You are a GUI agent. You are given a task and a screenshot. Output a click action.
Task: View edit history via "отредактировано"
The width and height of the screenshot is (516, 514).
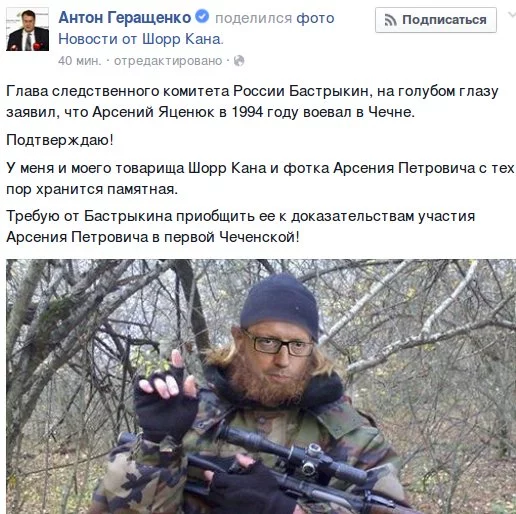[168, 61]
